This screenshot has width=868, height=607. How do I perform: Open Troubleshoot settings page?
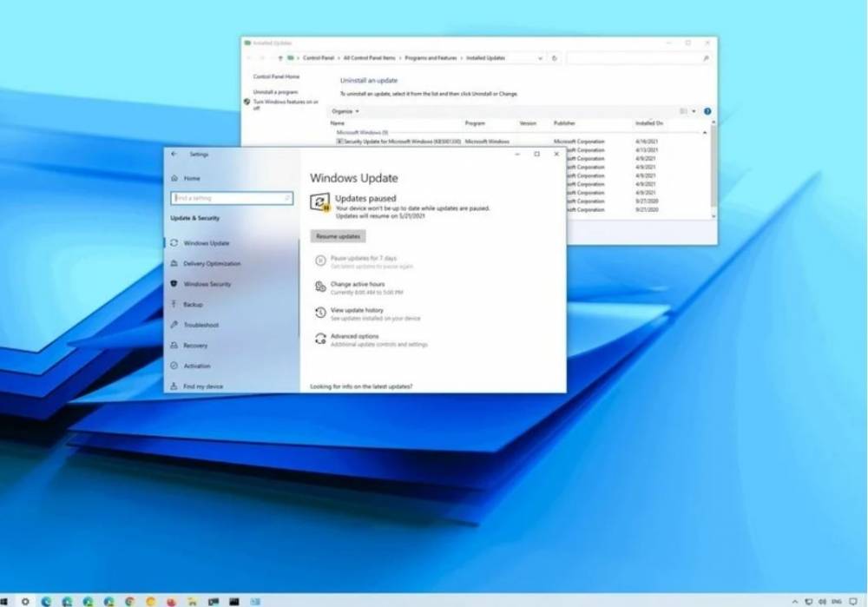[x=201, y=325]
